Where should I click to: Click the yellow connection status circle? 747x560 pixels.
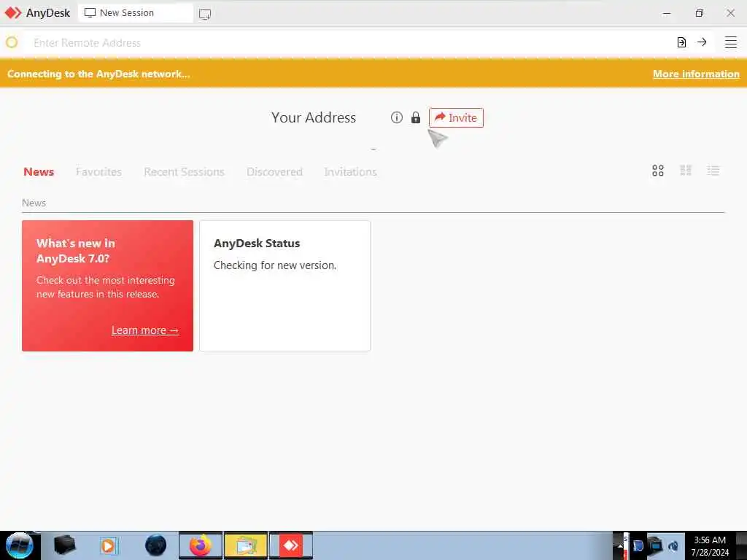tap(12, 42)
